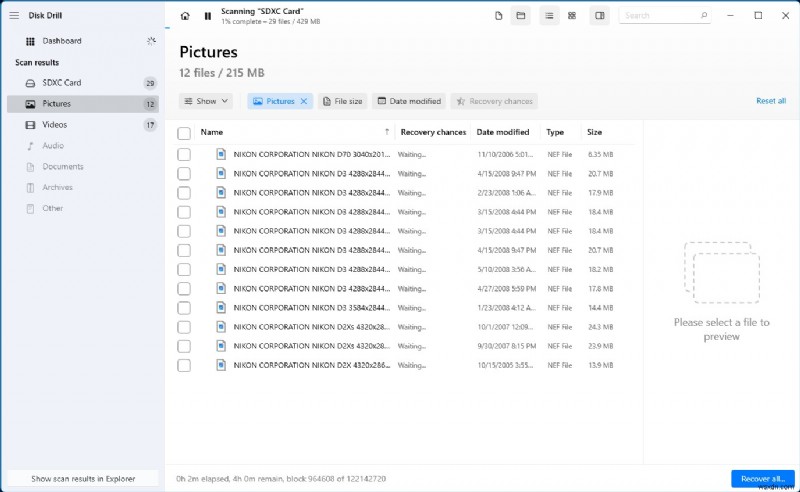Check the 23.9 MB D2Xs file checkbox
The width and height of the screenshot is (800, 492).
coord(184,346)
